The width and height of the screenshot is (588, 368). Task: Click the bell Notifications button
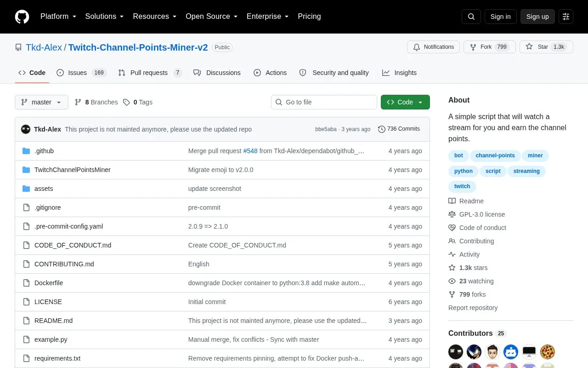pyautogui.click(x=433, y=47)
